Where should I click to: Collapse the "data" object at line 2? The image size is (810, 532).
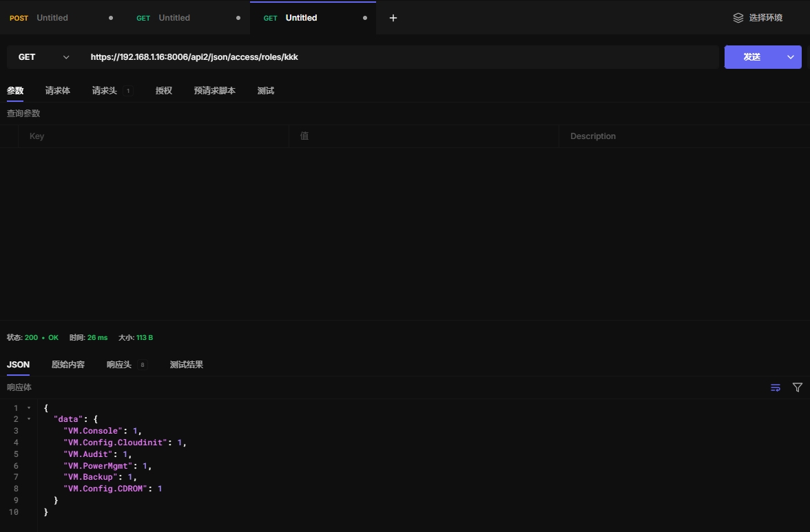pyautogui.click(x=29, y=419)
